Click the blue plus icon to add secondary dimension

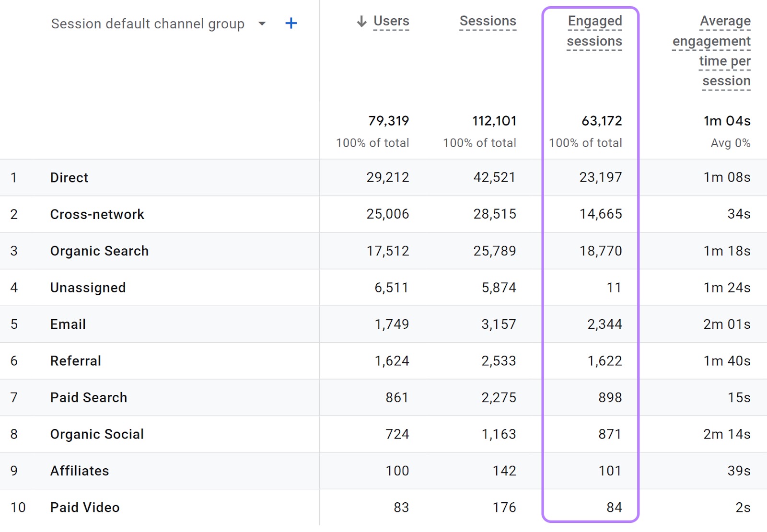[x=291, y=23]
